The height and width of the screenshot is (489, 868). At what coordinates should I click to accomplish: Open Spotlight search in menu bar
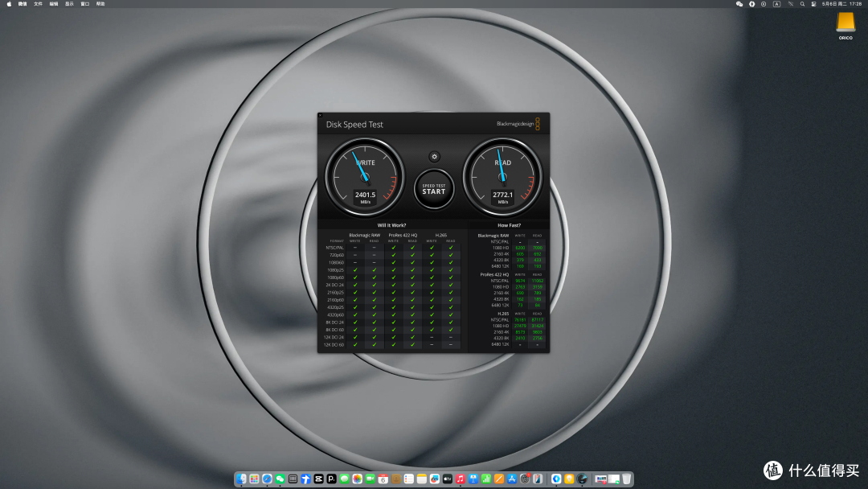[x=802, y=4]
